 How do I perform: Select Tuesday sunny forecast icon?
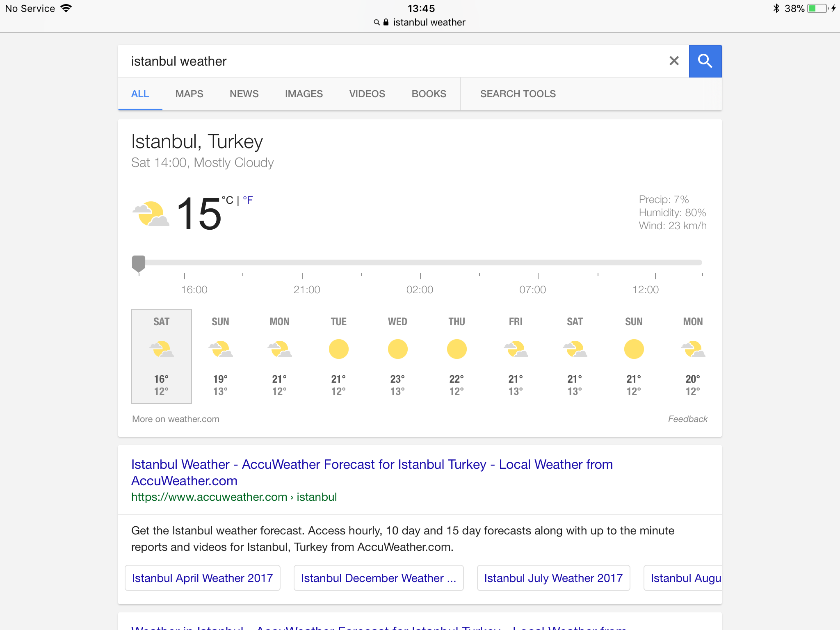[x=338, y=349]
